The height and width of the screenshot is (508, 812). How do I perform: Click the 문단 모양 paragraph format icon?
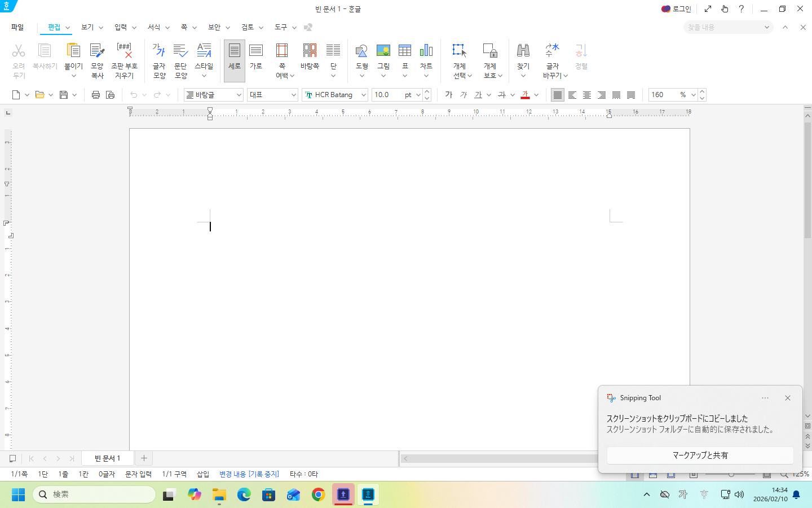(180, 51)
